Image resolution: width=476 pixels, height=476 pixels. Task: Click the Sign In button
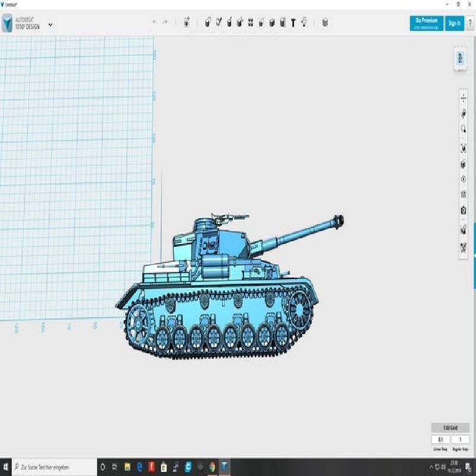(454, 23)
